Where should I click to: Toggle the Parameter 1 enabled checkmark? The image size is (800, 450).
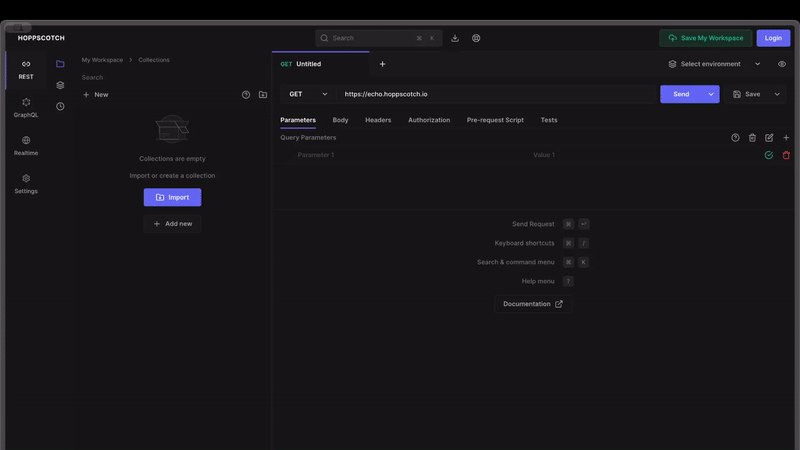pos(769,155)
